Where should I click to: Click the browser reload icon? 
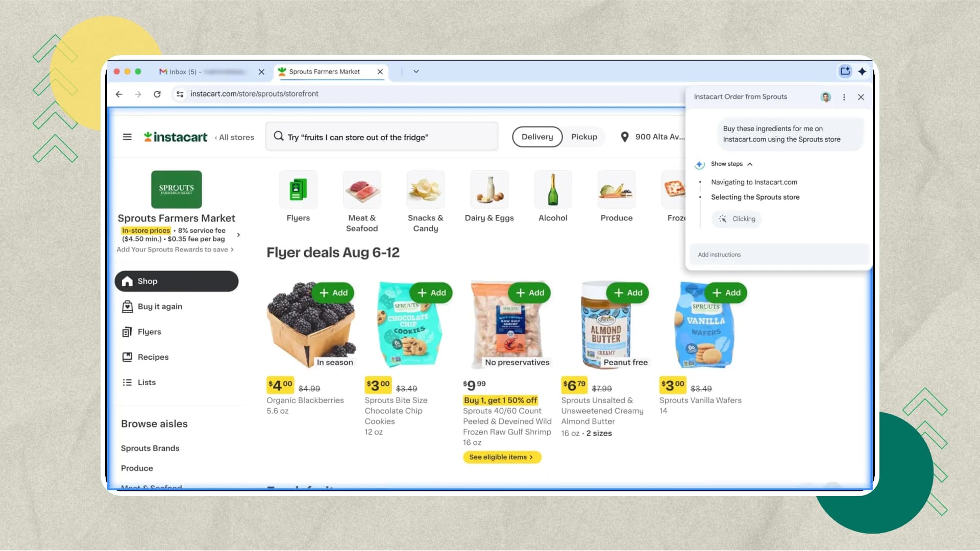pos(157,94)
